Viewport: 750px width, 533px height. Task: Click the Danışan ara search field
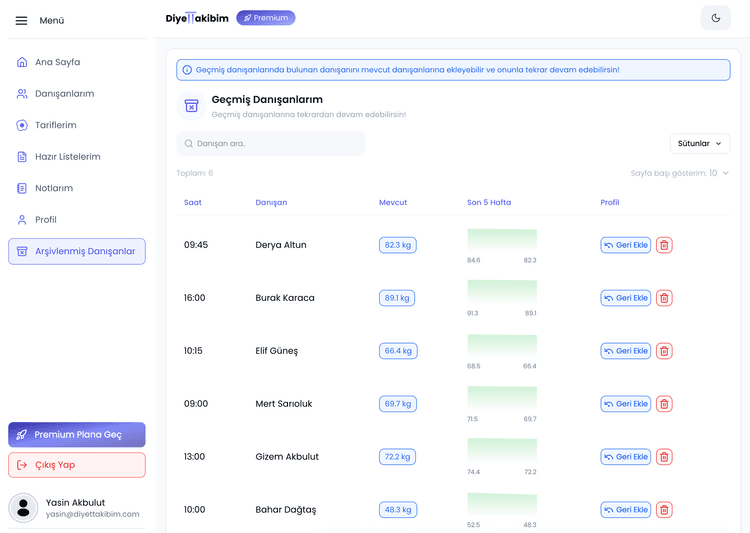[x=271, y=144]
